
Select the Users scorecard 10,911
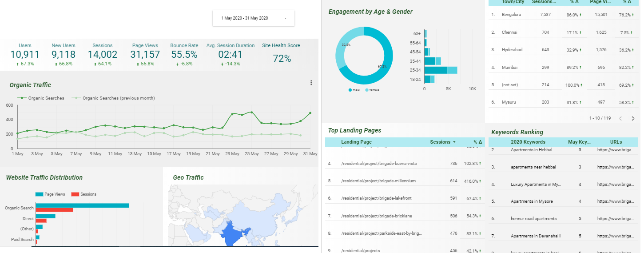25,55
